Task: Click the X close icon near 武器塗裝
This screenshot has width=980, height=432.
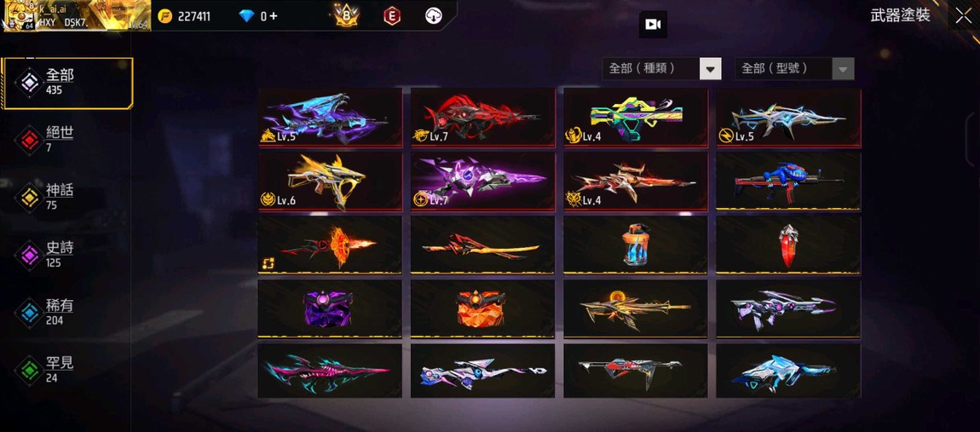Action: [x=963, y=15]
